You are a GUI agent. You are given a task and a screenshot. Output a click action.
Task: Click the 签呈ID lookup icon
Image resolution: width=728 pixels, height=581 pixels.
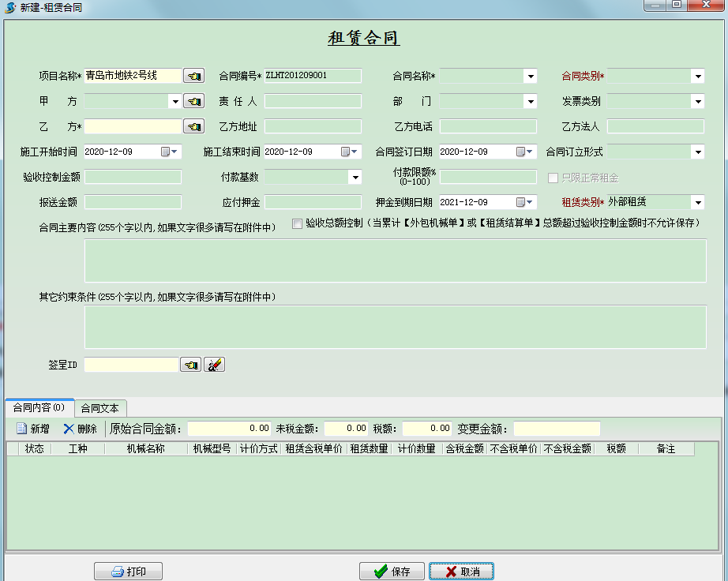190,364
